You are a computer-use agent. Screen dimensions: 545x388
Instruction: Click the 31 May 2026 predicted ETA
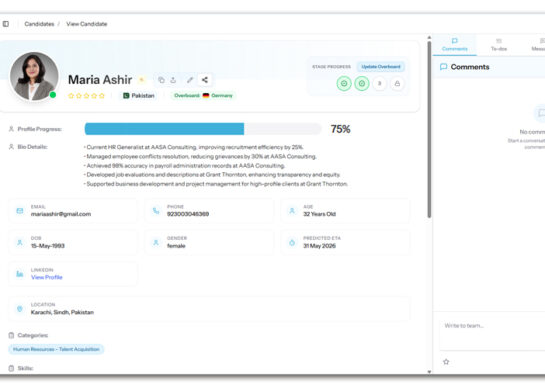pyautogui.click(x=319, y=246)
